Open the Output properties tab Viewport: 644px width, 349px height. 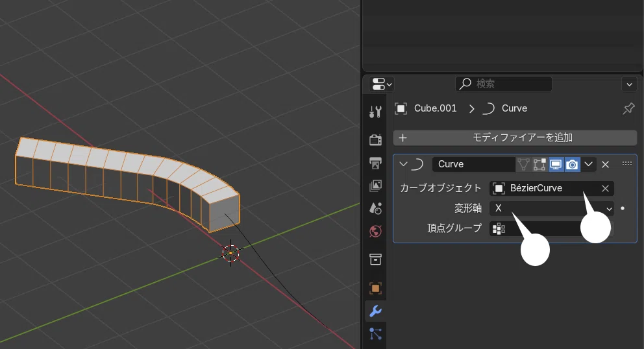pos(375,163)
